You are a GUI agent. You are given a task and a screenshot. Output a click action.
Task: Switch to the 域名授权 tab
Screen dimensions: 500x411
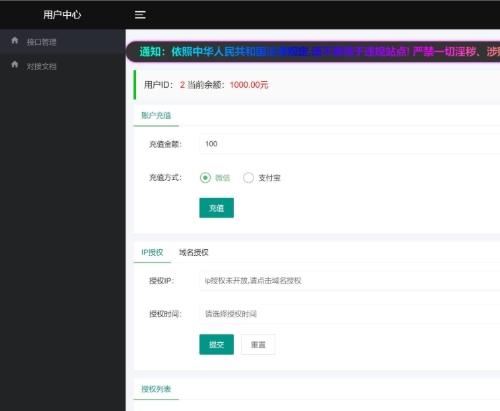[x=194, y=252]
